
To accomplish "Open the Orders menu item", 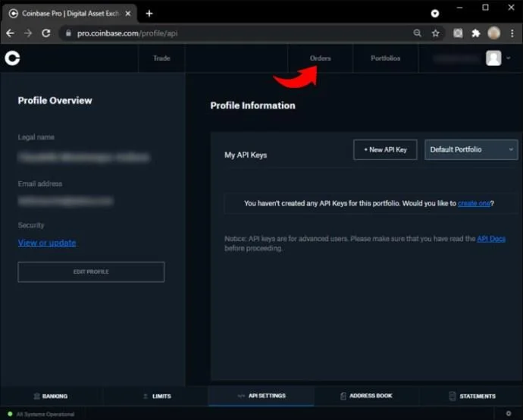I will (x=320, y=58).
